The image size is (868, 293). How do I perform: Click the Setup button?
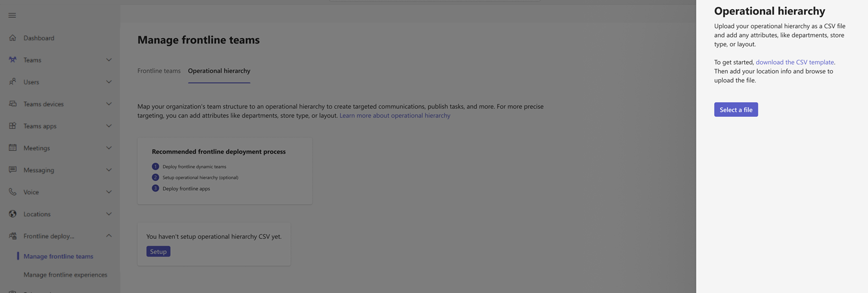click(158, 252)
